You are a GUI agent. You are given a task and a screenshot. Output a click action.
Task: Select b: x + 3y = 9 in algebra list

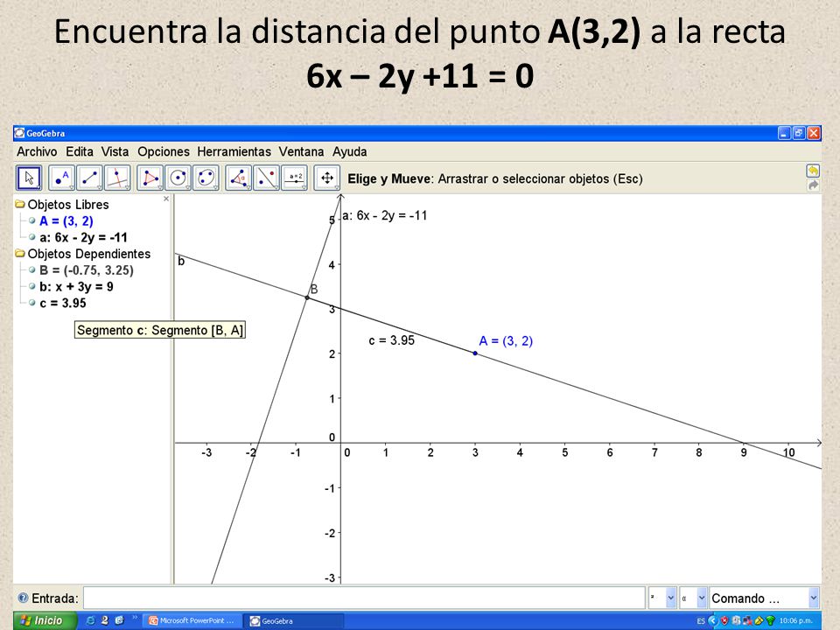(76, 286)
